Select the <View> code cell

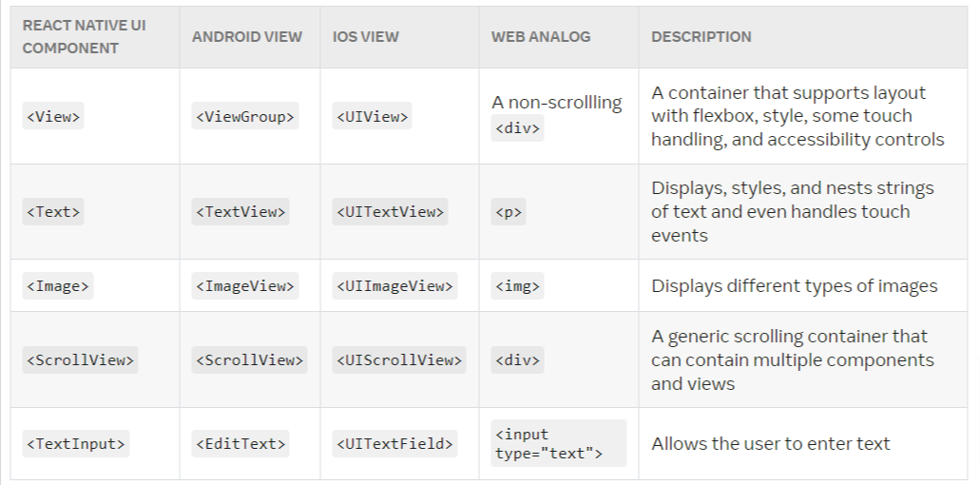click(x=53, y=116)
